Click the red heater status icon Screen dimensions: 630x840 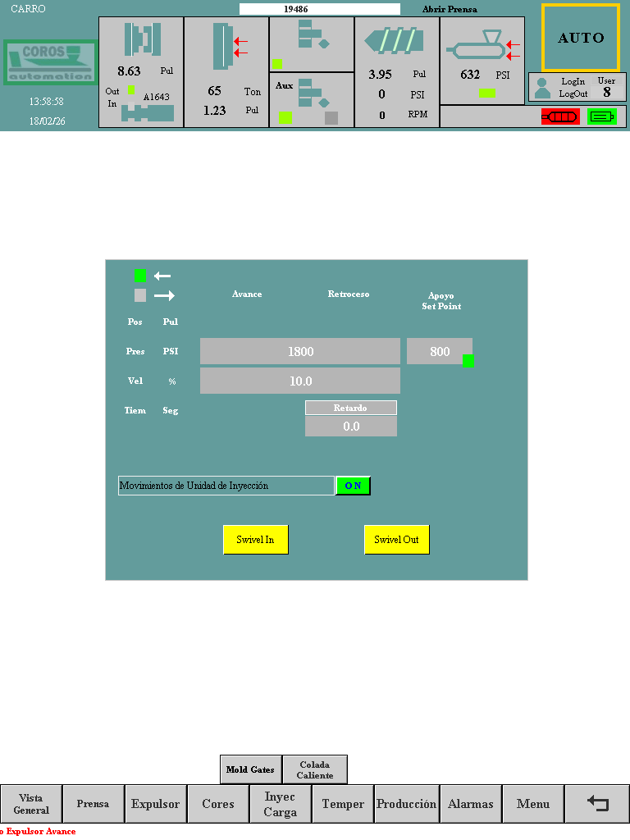tap(559, 116)
